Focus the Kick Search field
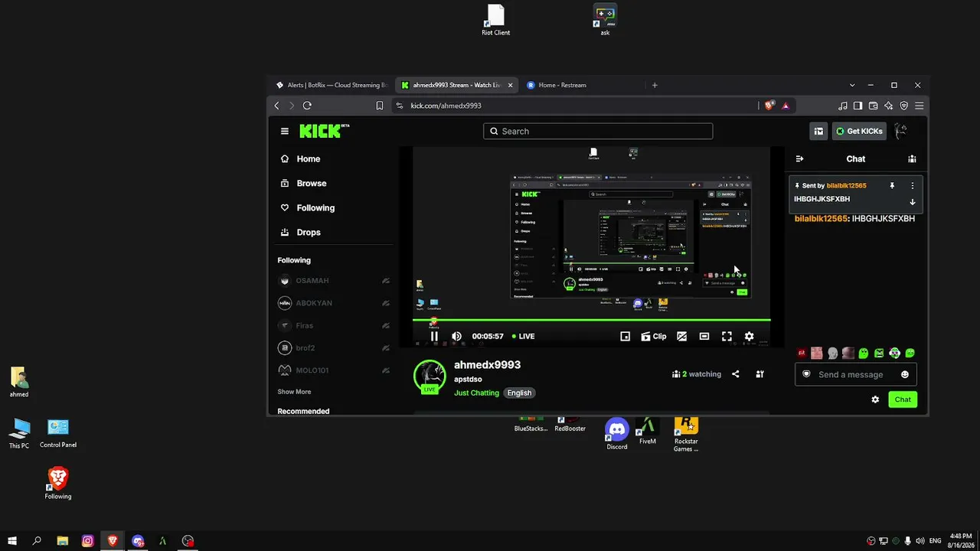Viewport: 980px width, 551px height. pos(598,131)
